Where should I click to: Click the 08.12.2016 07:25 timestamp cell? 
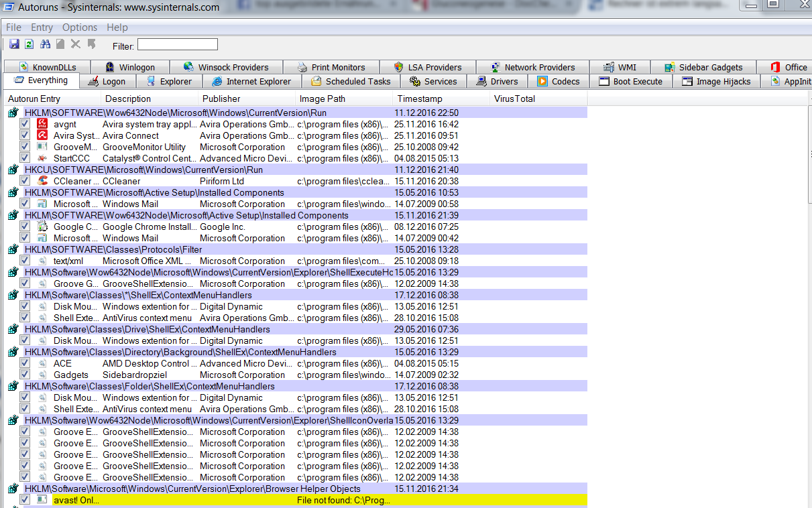click(x=426, y=227)
